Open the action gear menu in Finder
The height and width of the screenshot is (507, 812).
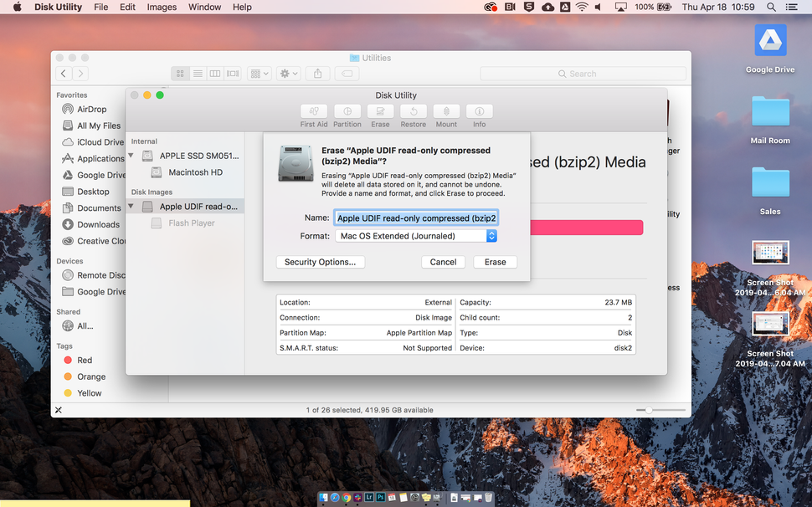[287, 74]
